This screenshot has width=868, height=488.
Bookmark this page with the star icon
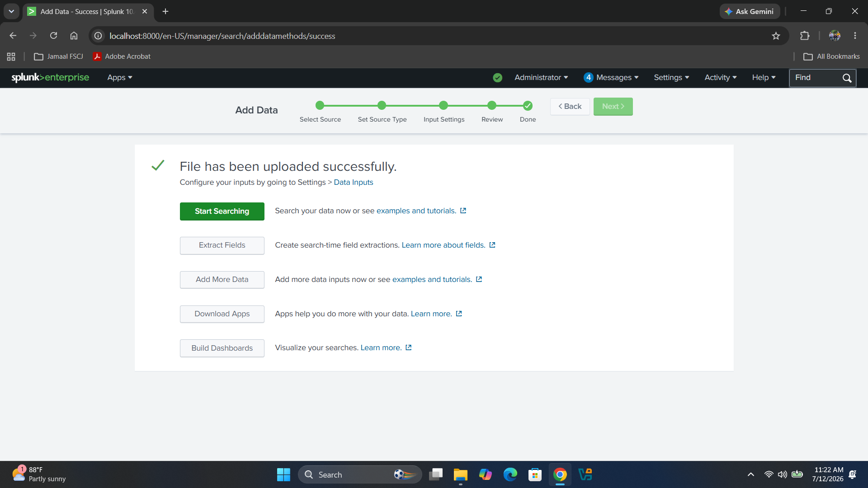point(776,36)
